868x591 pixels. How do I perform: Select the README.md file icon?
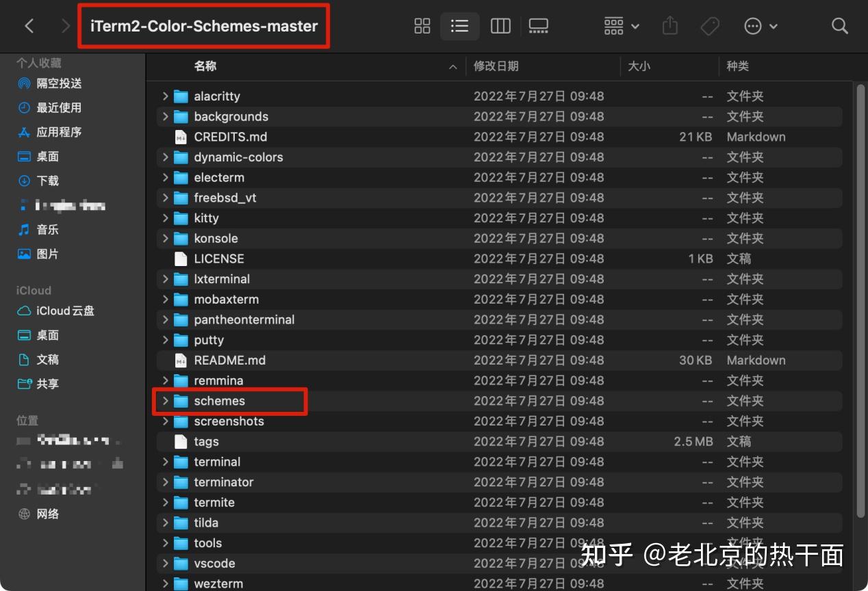181,360
